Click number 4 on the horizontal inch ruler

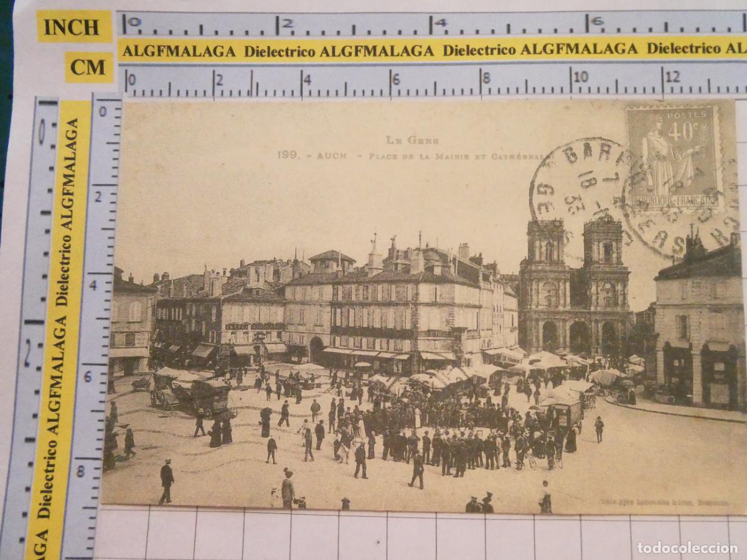441,22
